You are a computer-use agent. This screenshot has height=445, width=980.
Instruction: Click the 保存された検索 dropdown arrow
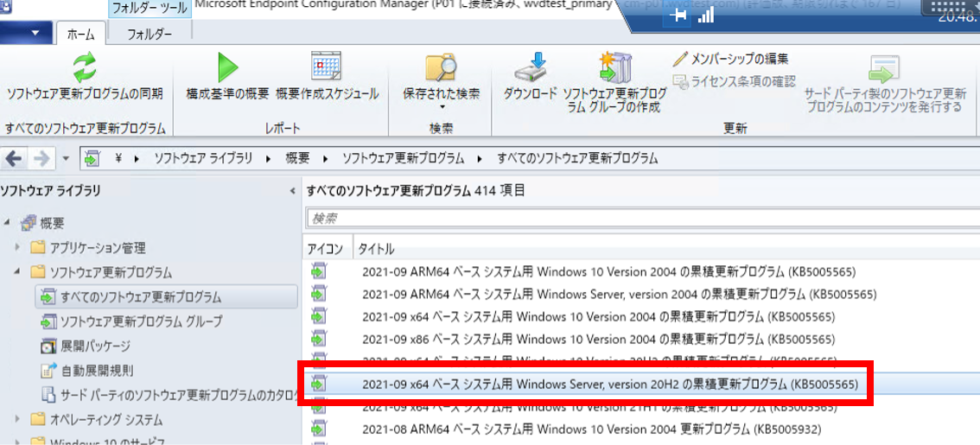[442, 107]
